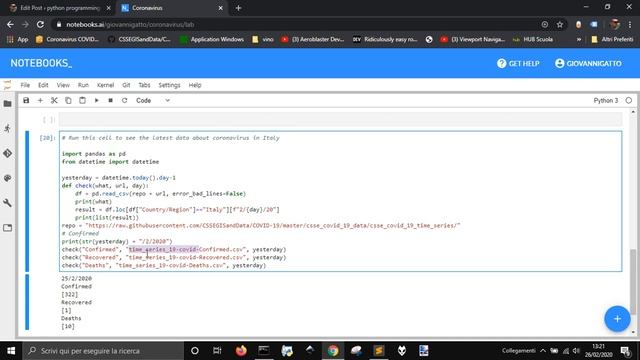Image resolution: width=640 pixels, height=360 pixels.
Task: Open the GIOVANNIGATTO account menu
Action: point(588,63)
